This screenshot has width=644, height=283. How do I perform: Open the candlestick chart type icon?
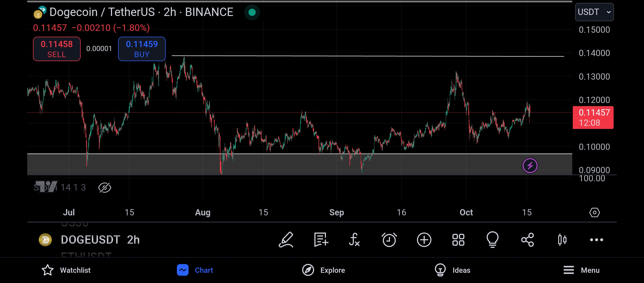point(562,240)
